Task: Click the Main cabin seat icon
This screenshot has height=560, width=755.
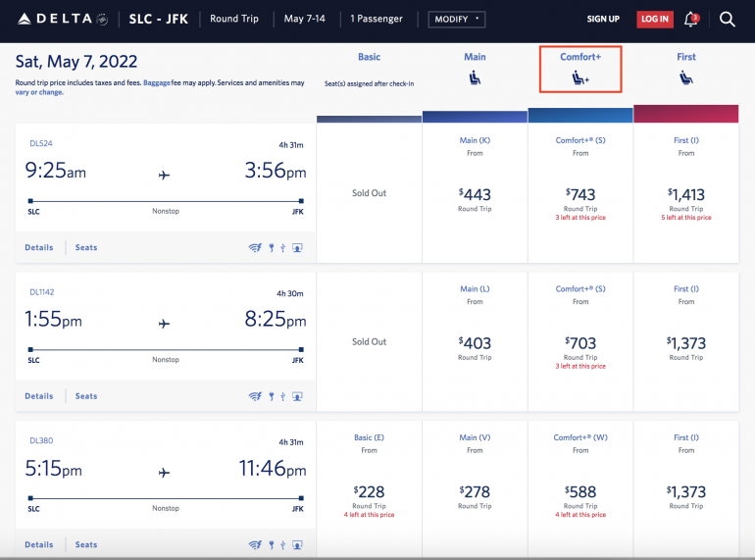Action: [x=475, y=77]
